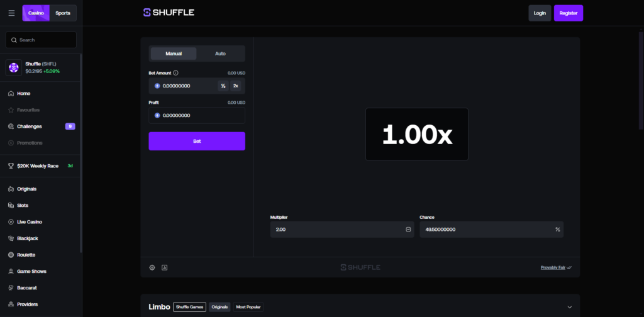Click the percent icon in Chance field
This screenshot has width=644, height=317.
point(558,230)
